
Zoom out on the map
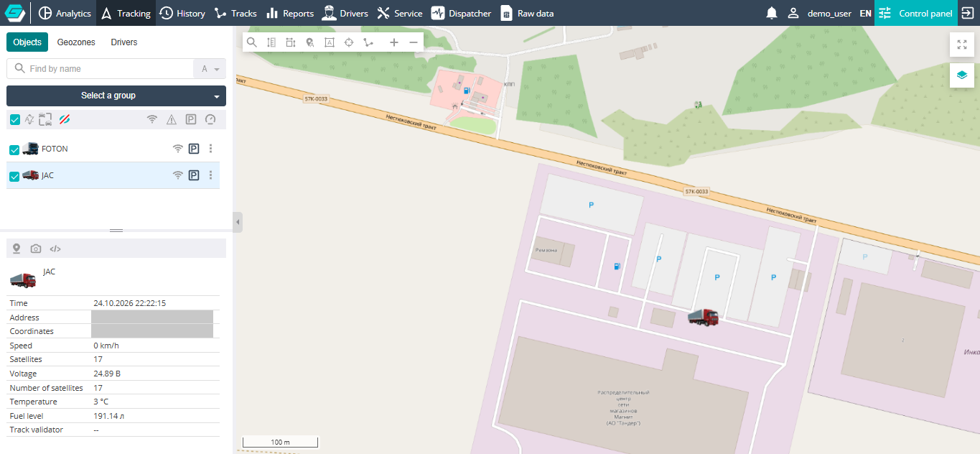pos(414,42)
